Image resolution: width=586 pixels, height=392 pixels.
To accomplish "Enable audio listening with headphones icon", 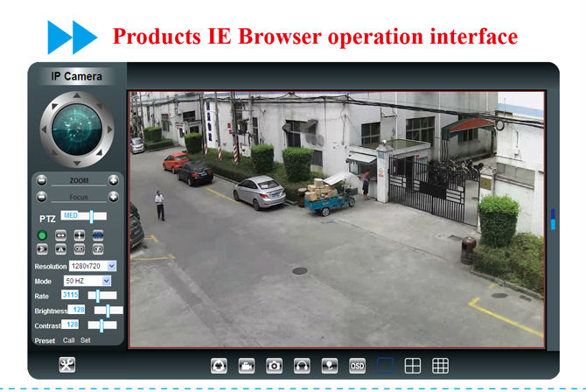I will pyautogui.click(x=303, y=366).
